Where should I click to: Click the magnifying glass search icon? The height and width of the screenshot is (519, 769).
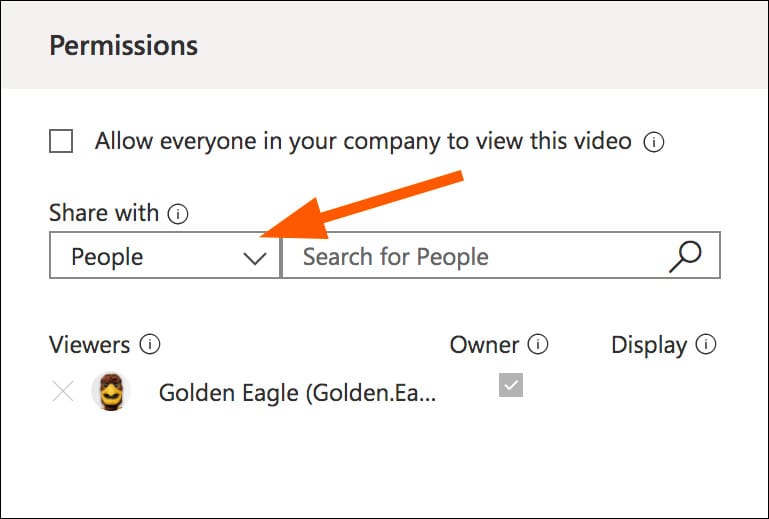(x=685, y=256)
